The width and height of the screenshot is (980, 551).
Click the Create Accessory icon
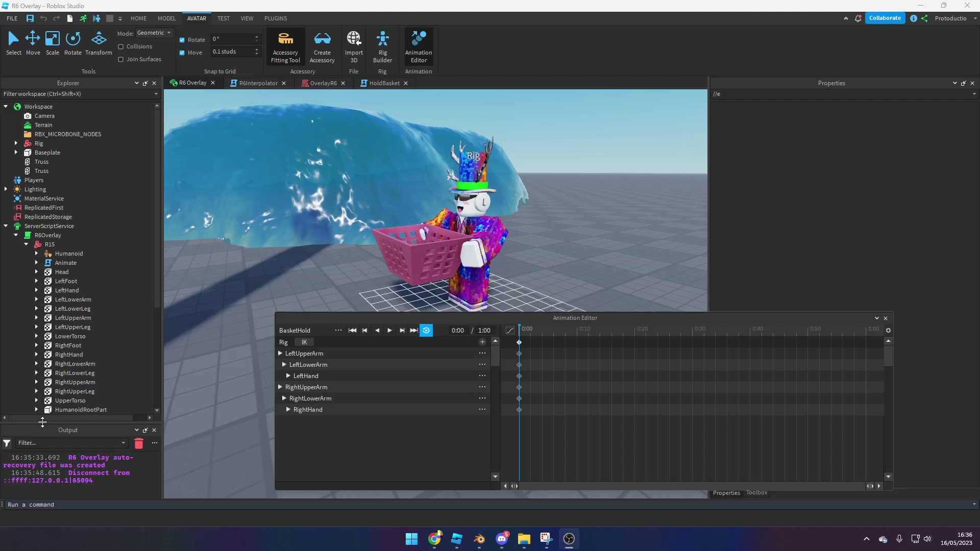pyautogui.click(x=322, y=46)
